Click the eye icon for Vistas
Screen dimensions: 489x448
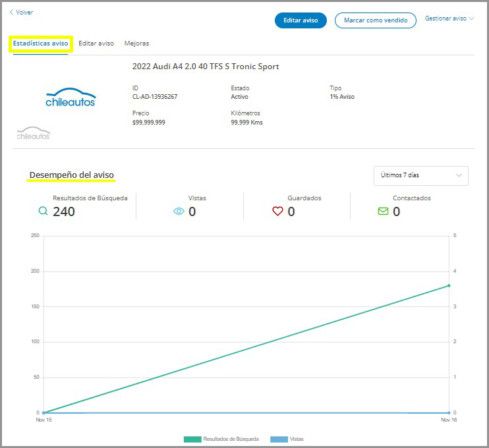[x=179, y=211]
